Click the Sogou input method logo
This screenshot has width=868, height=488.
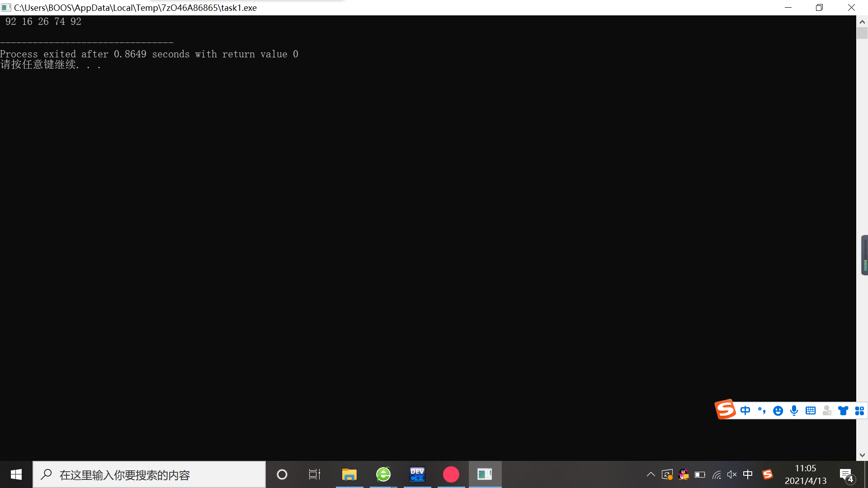[725, 409]
